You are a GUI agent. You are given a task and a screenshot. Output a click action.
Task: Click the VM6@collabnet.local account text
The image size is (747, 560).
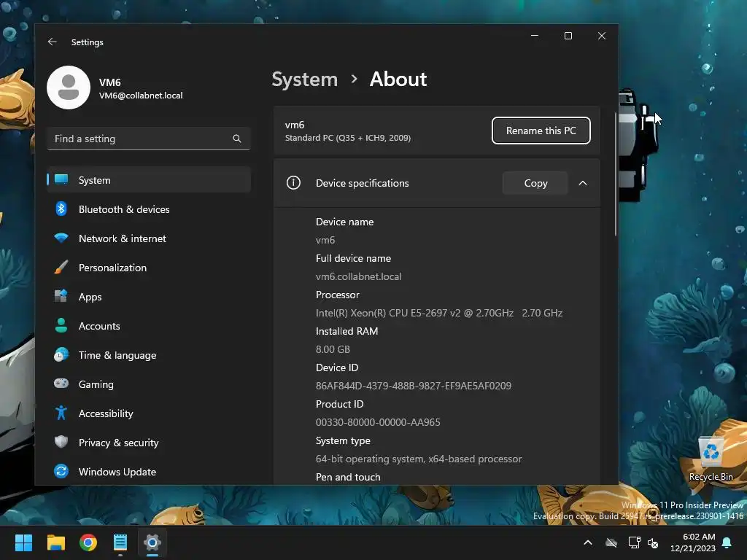point(141,96)
